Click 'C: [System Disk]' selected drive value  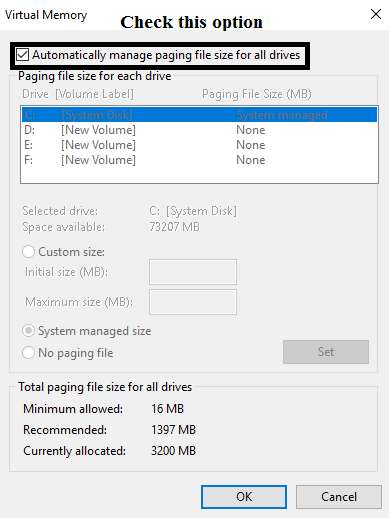(193, 211)
